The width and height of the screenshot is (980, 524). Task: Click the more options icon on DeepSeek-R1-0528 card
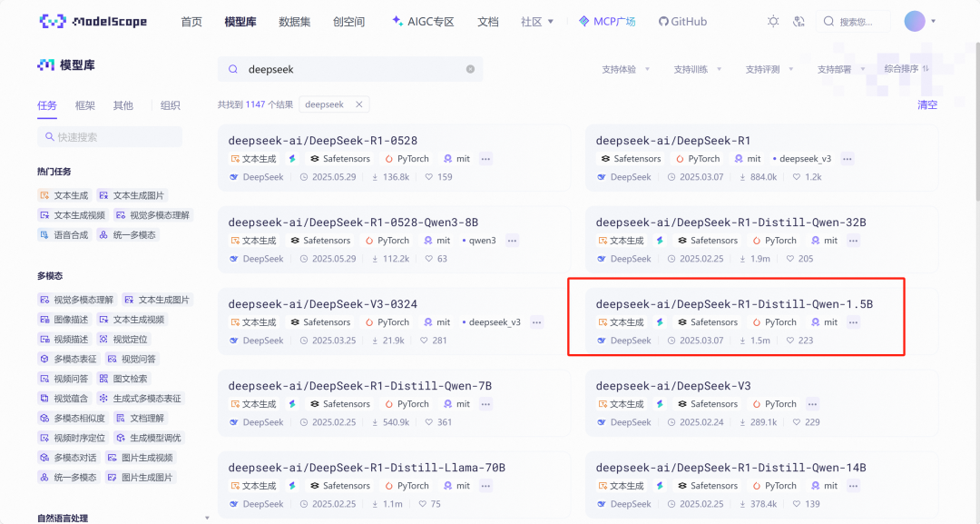tap(485, 159)
